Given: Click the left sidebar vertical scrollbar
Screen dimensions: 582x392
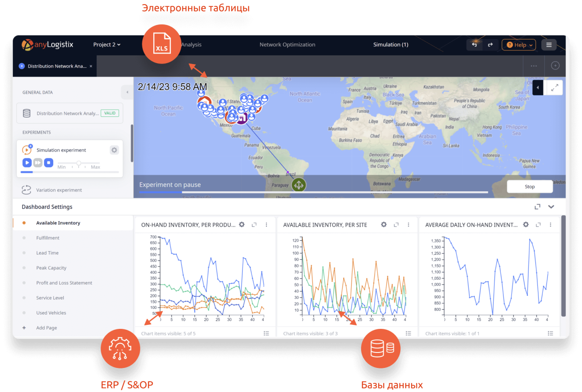Looking at the screenshot, I should click(x=132, y=143).
